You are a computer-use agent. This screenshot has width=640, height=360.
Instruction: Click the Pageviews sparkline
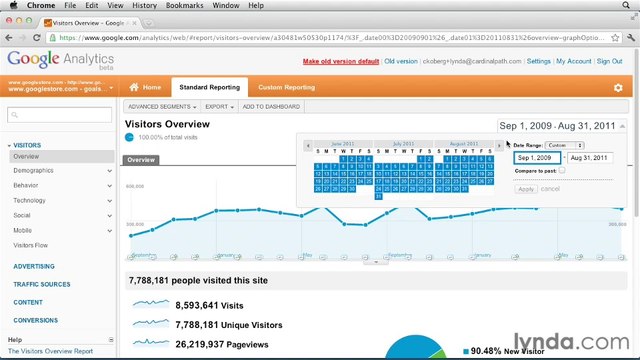[151, 342]
